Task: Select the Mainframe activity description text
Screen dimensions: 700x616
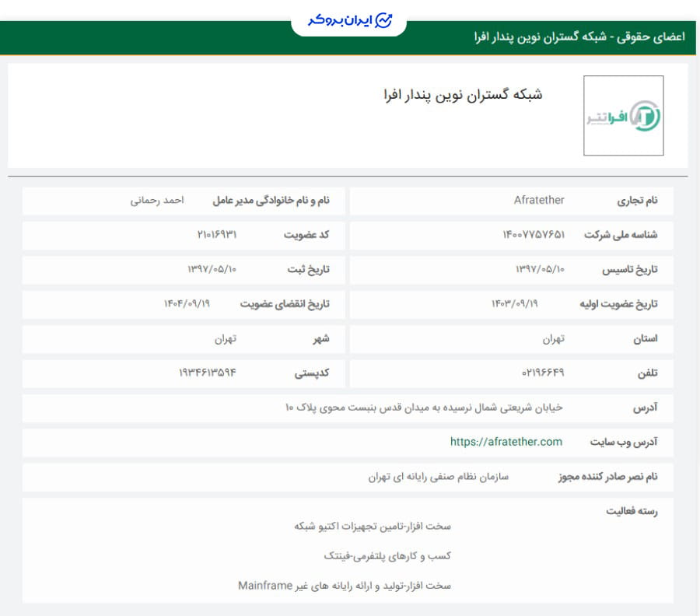Action: [350, 586]
